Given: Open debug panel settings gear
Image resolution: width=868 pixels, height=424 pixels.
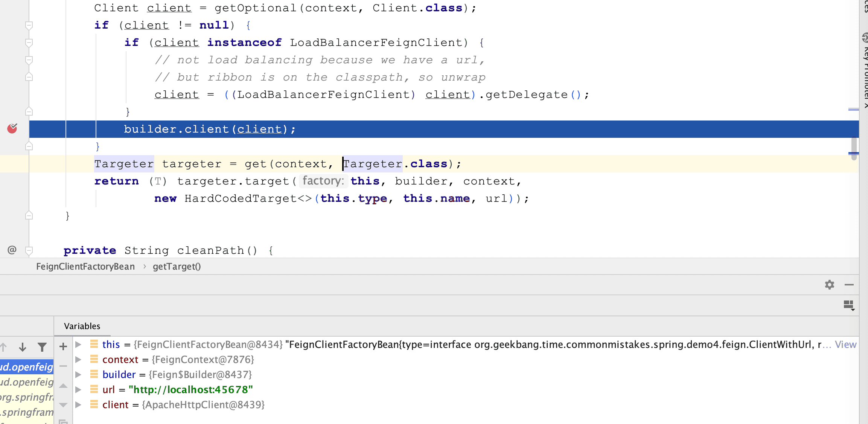Looking at the screenshot, I should point(829,285).
